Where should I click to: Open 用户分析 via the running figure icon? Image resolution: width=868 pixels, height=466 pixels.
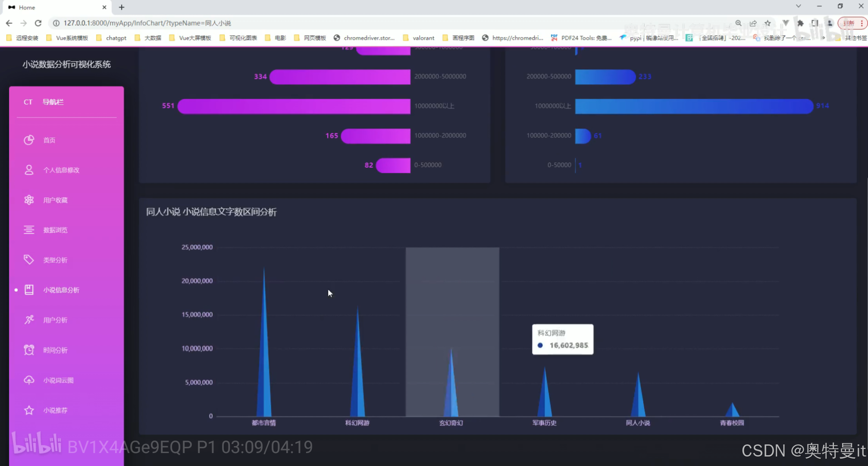pos(29,320)
